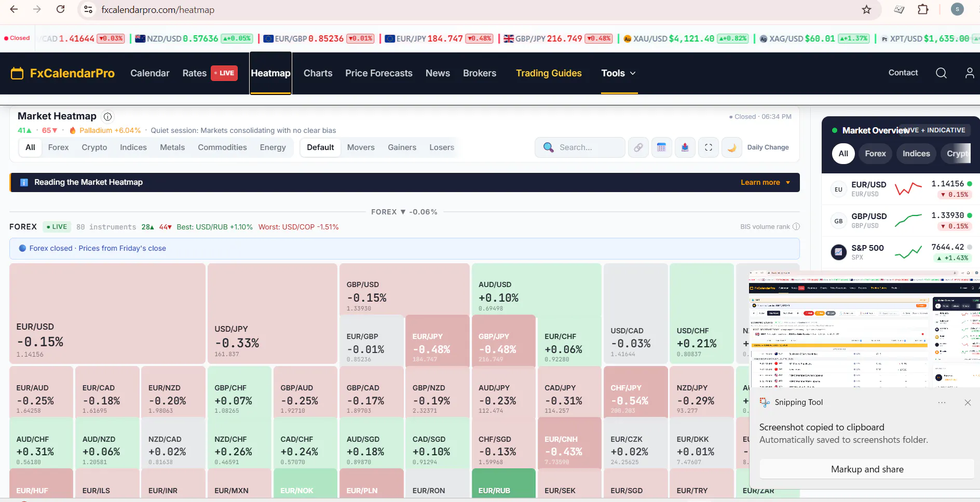Filter heatmap by Metals
The width and height of the screenshot is (980, 502).
[x=172, y=147]
